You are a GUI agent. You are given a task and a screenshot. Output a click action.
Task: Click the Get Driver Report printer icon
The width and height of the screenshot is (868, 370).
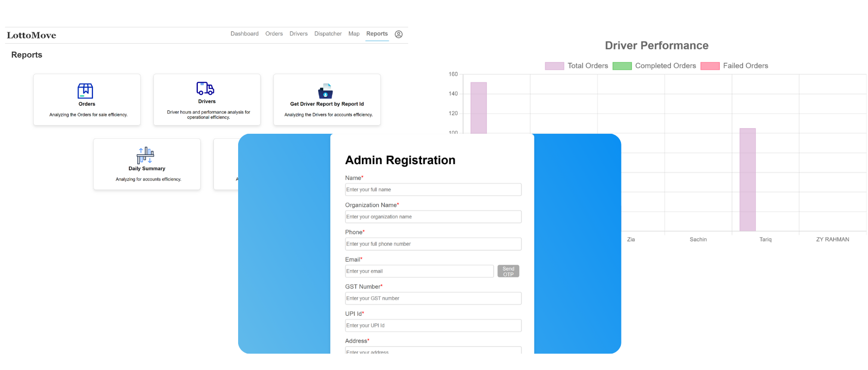[x=326, y=91]
